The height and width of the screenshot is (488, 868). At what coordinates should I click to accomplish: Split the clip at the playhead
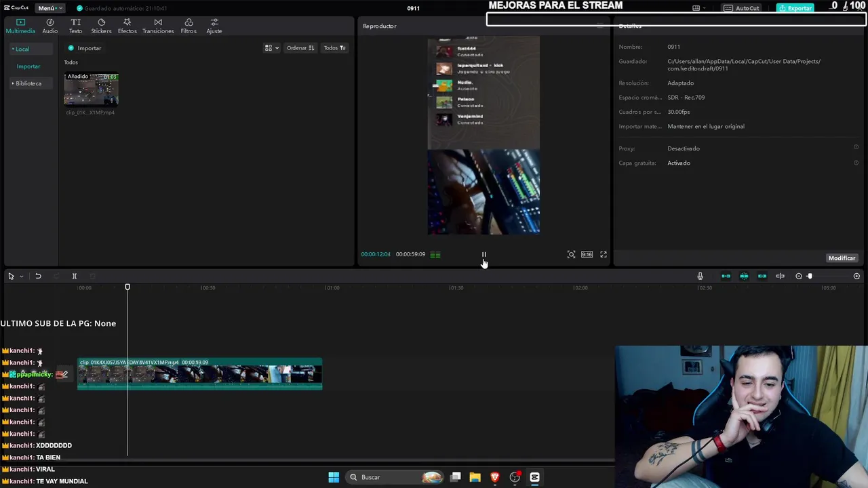point(75,276)
